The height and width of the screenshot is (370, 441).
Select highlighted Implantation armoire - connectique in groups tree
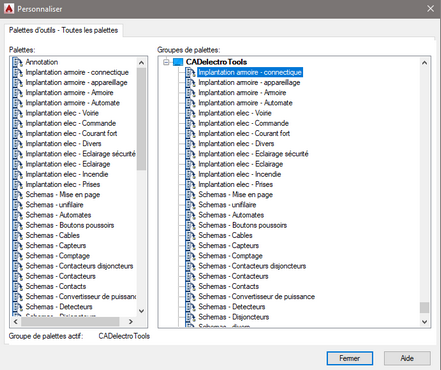[250, 72]
